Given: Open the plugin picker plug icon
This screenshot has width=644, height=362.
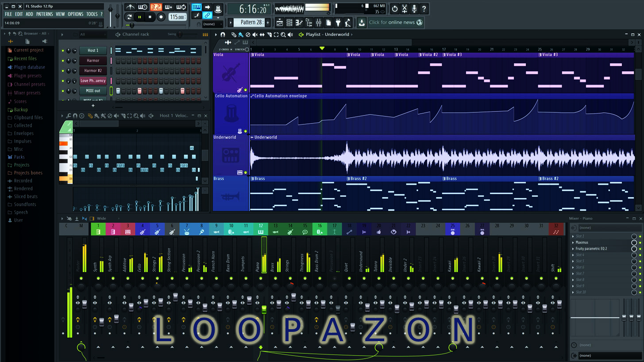Looking at the screenshot, I should point(339,22).
